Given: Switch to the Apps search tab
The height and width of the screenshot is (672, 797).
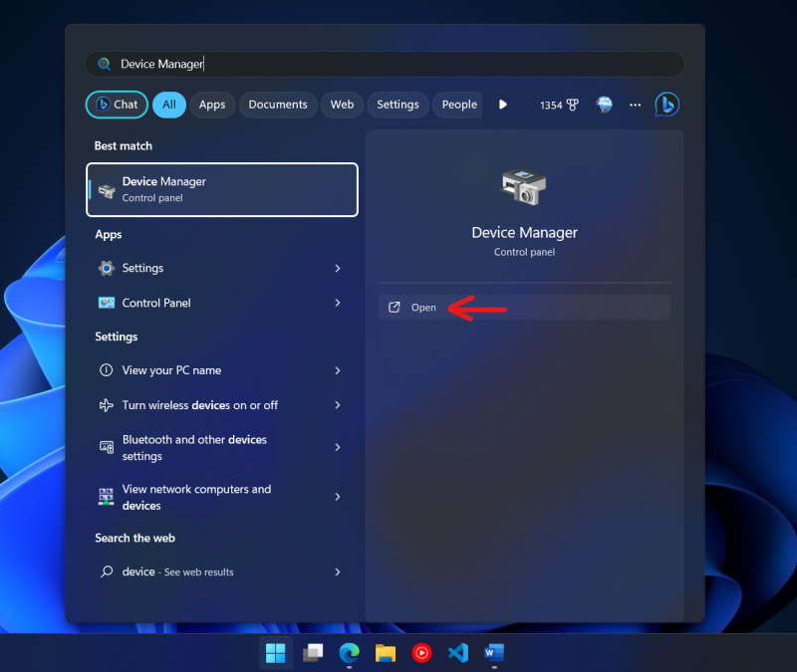Looking at the screenshot, I should (212, 105).
